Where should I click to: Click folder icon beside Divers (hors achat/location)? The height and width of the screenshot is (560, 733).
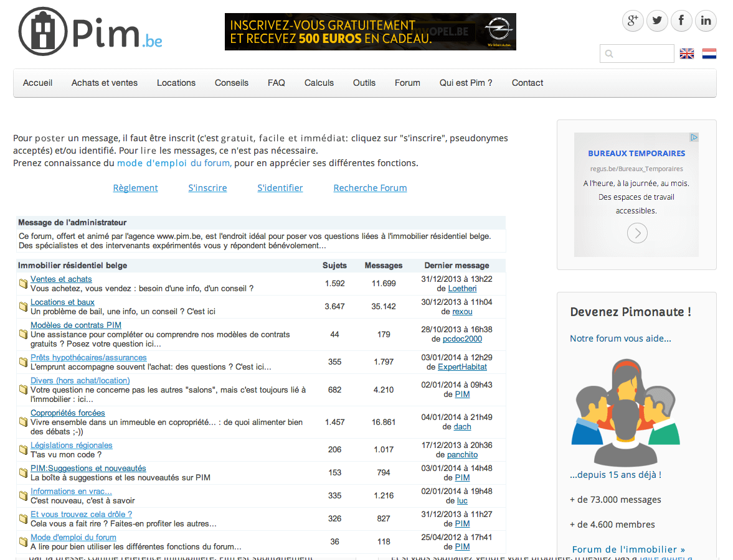(x=24, y=390)
